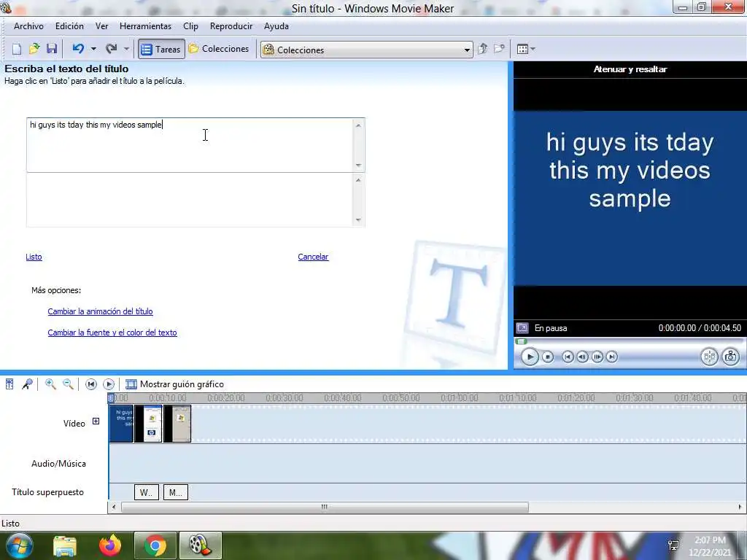Click the preview seek bar
The image size is (747, 560).
point(629,341)
